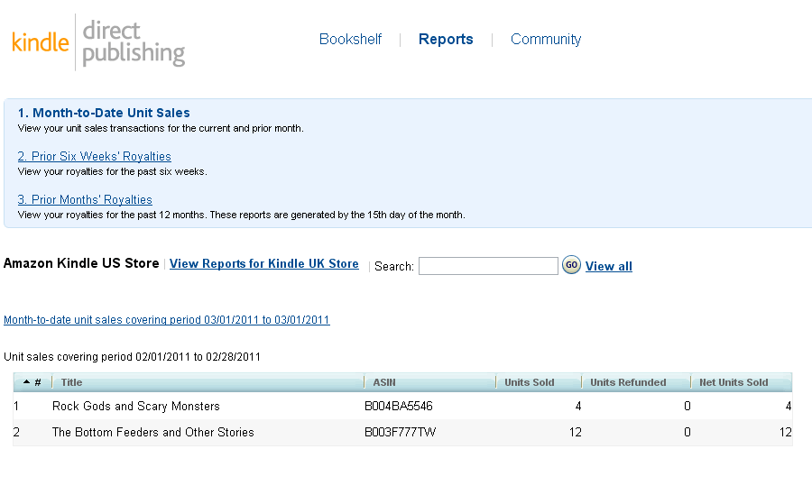Click the View all link
Screen dimensions: 812x504
[609, 266]
